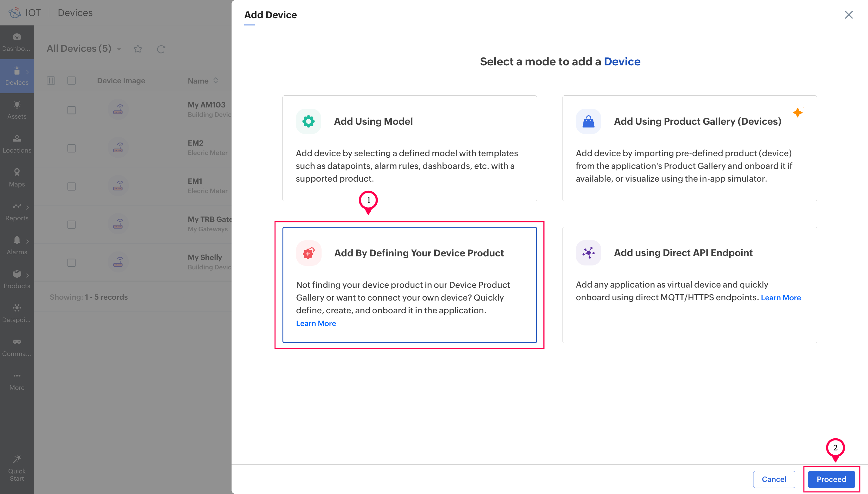
Task: Expand the All Devices (5) view dropdown
Action: click(x=119, y=50)
